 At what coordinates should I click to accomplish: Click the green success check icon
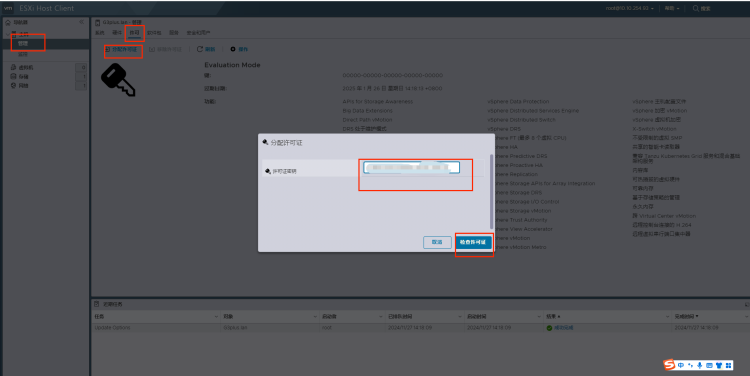coord(549,328)
